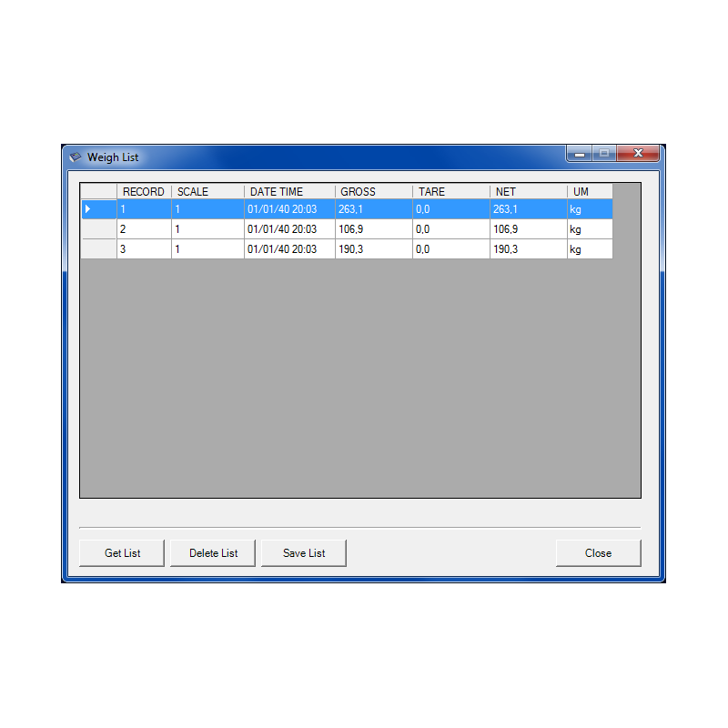Viewport: 728px width, 728px height.
Task: Click the TARE column header
Action: point(450,192)
